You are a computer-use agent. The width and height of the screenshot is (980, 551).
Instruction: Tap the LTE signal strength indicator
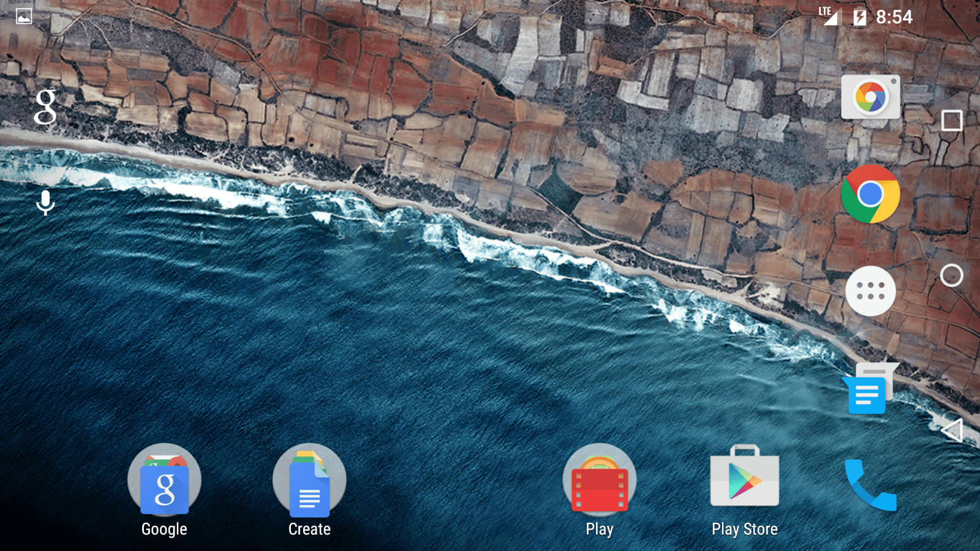[x=828, y=16]
